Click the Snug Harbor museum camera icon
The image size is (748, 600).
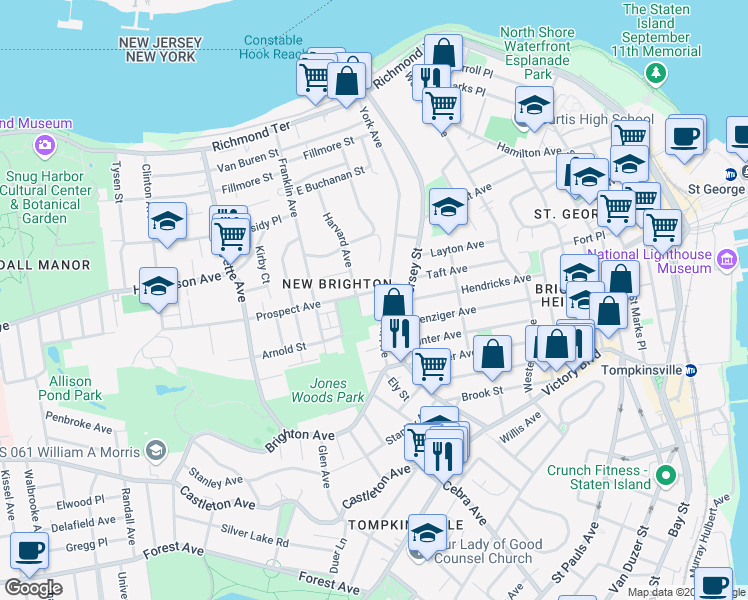pyautogui.click(x=44, y=146)
